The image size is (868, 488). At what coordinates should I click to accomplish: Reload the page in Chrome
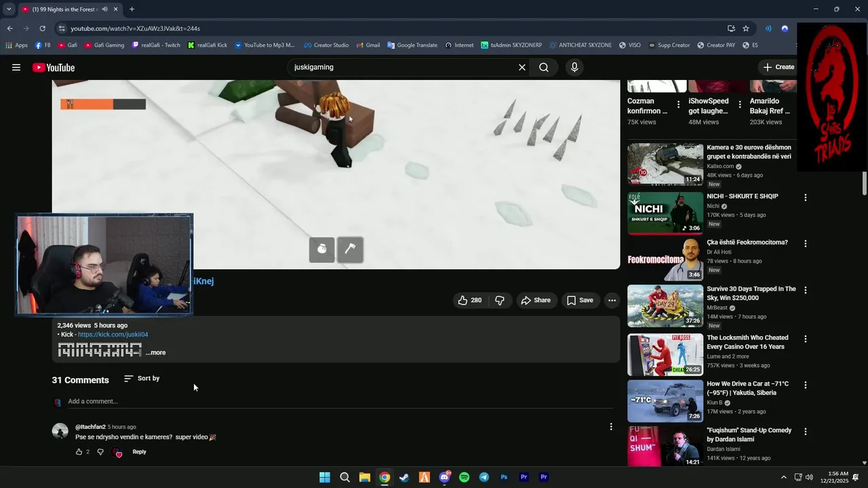[x=42, y=28]
